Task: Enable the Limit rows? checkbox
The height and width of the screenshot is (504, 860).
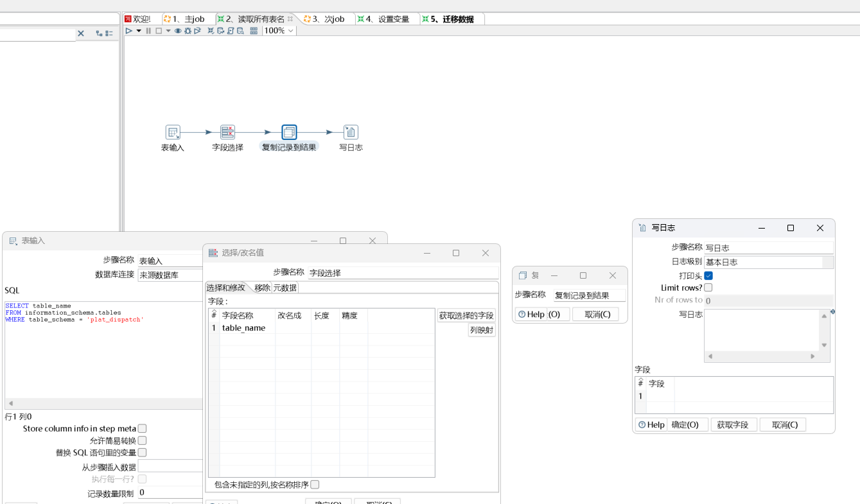Action: 708,288
